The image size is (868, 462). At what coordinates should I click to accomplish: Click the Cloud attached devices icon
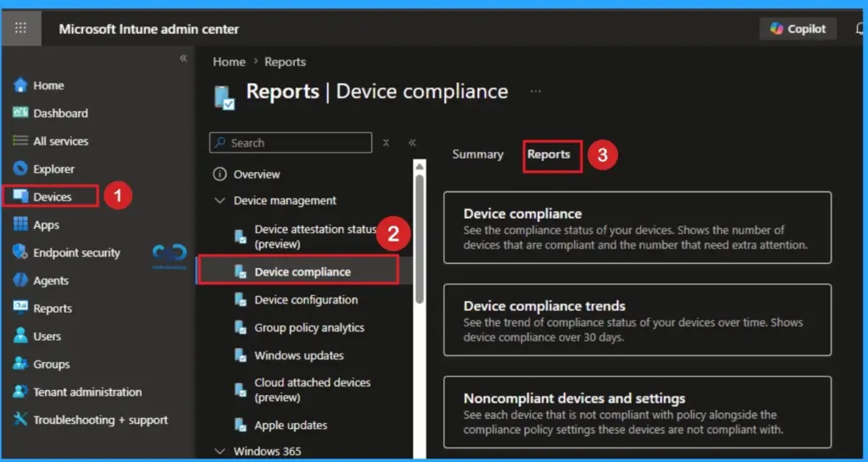coord(240,390)
